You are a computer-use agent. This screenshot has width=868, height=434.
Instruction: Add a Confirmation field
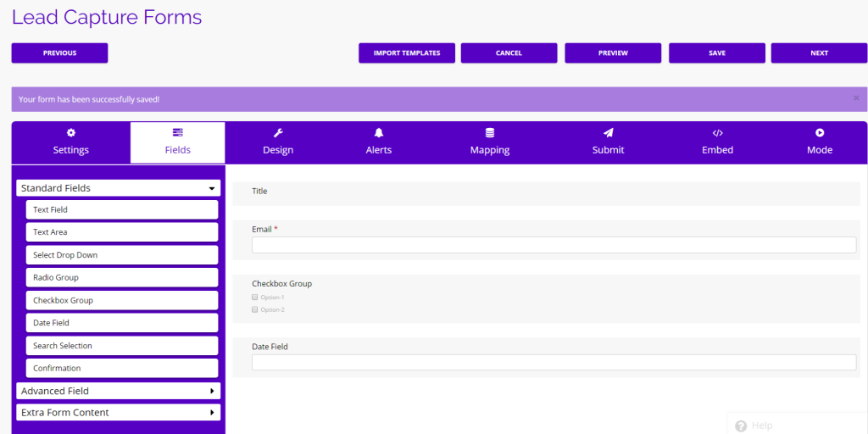pyautogui.click(x=122, y=368)
